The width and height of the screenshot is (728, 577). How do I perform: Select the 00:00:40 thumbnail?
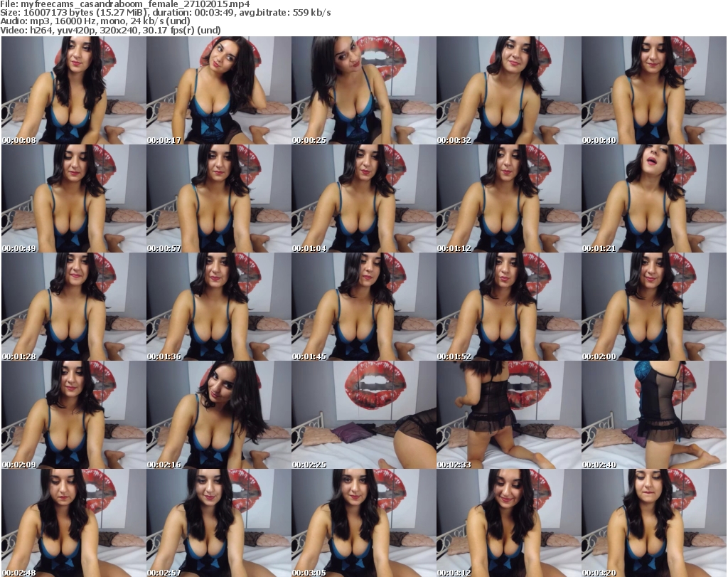[x=654, y=90]
